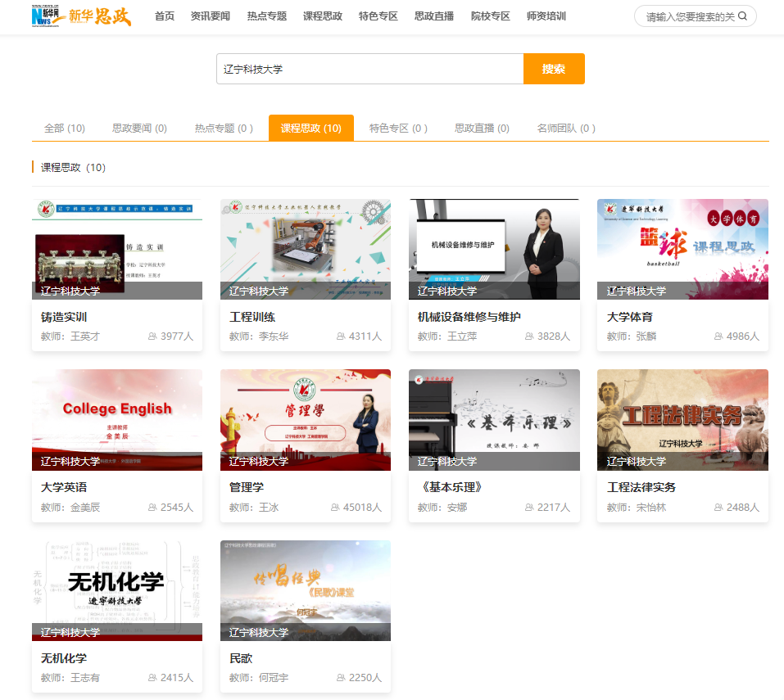The height and width of the screenshot is (700, 784).
Task: Click teacher name 教师: 宋怡林
Action: (x=636, y=507)
